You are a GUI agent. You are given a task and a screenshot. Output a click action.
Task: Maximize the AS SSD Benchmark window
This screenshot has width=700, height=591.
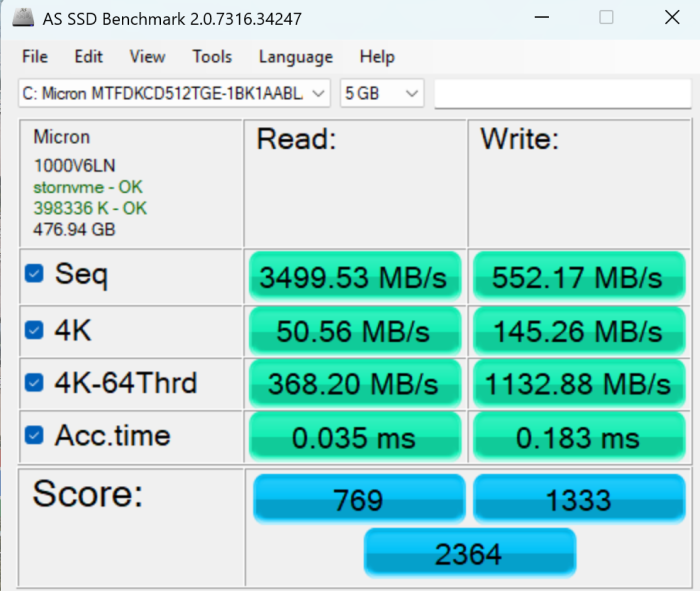coord(607,19)
